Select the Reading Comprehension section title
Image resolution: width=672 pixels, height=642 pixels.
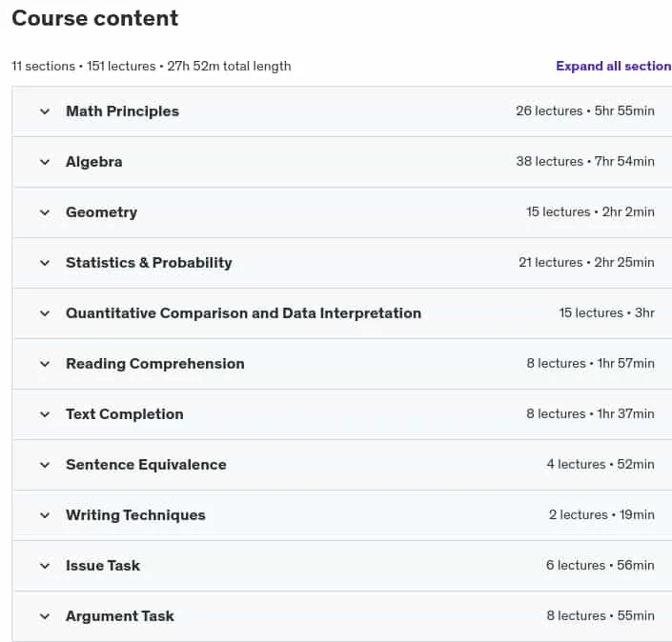(155, 364)
